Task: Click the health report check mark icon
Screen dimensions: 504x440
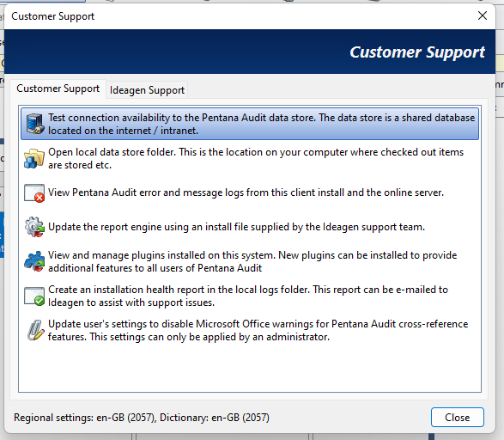Action: click(34, 296)
